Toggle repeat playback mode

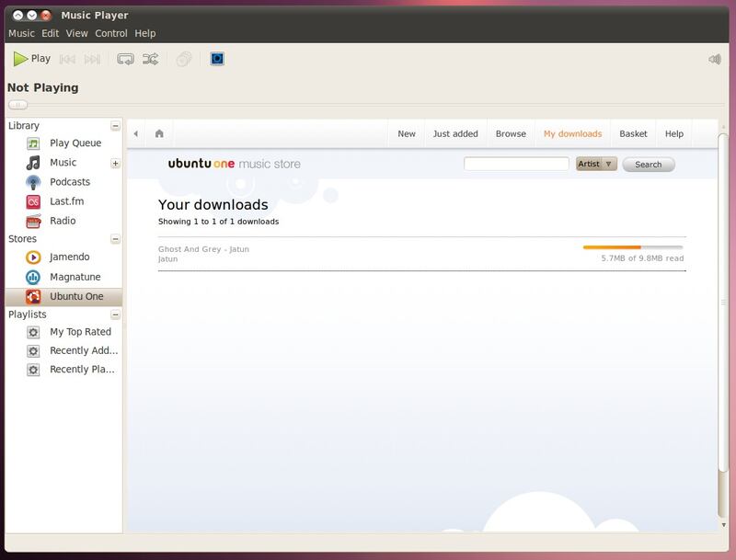[x=125, y=59]
